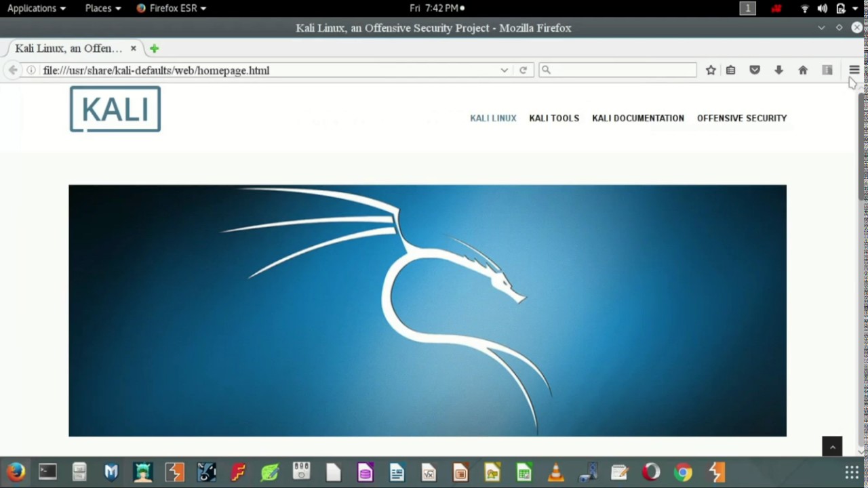Screen dimensions: 868x488
Task: Launch the notepad text editor dock icon
Action: (619, 472)
